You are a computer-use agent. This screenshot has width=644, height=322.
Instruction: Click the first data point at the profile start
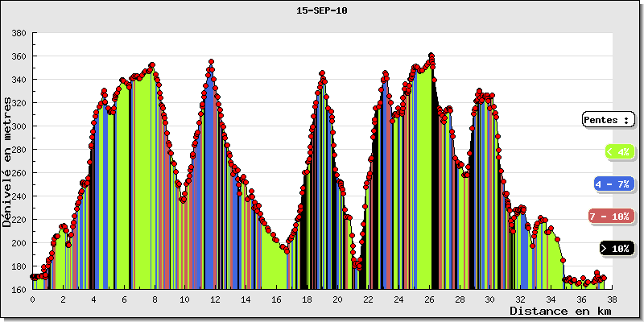coord(33,277)
